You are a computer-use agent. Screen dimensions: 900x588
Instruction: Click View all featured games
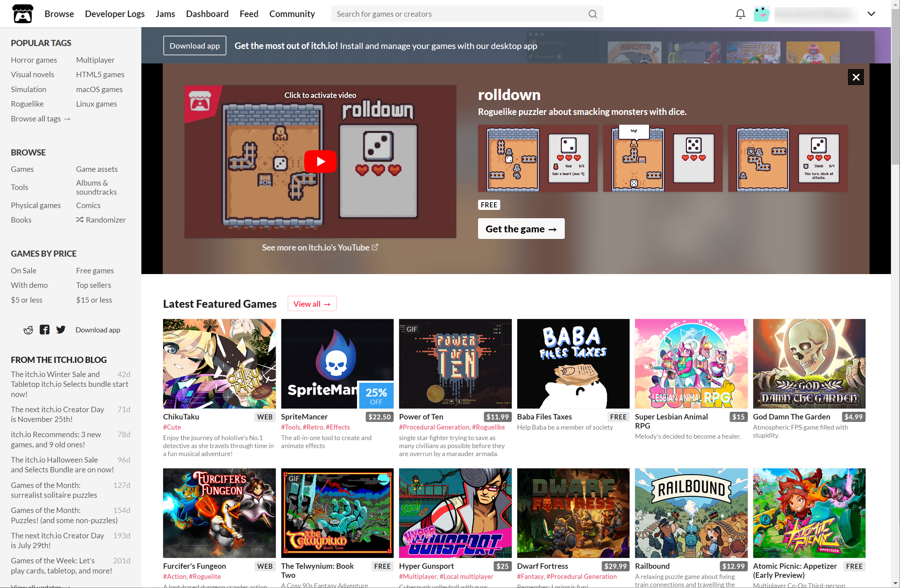tap(312, 304)
